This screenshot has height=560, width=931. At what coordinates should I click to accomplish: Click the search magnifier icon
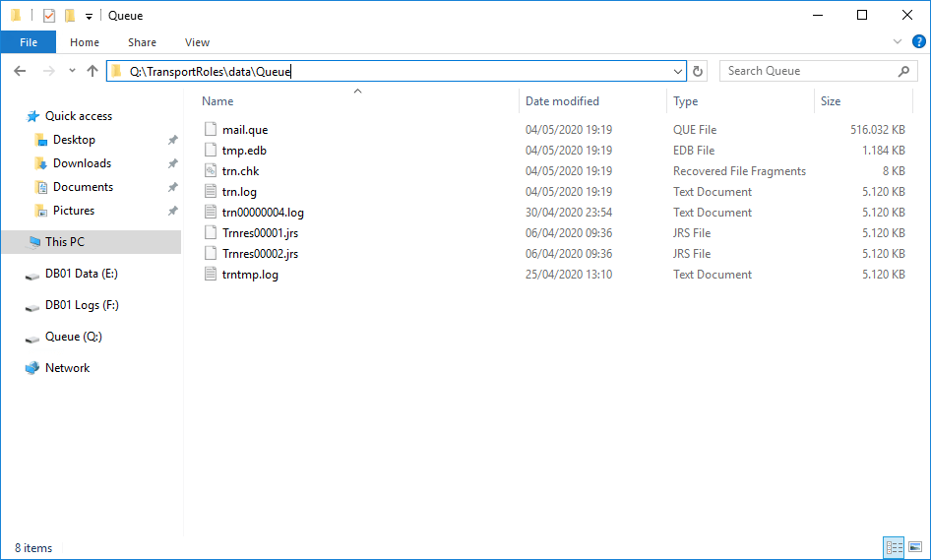(x=903, y=71)
